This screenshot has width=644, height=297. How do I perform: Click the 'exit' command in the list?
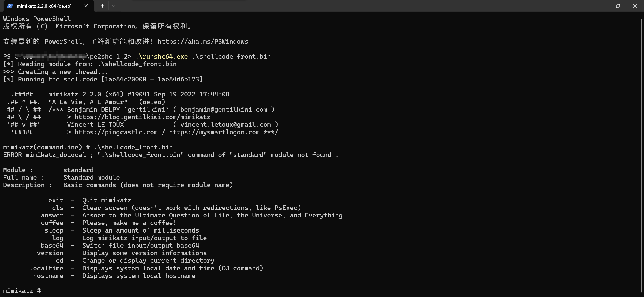click(x=56, y=200)
